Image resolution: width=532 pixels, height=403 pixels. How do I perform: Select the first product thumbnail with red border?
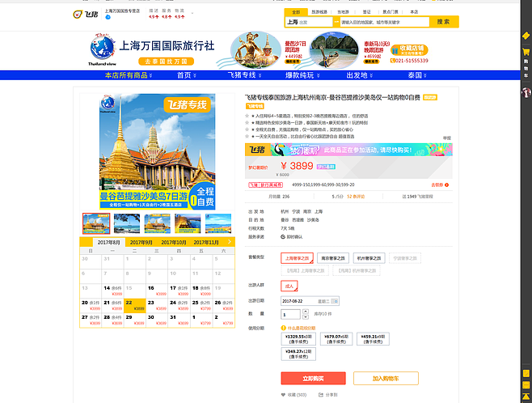pyautogui.click(x=96, y=223)
